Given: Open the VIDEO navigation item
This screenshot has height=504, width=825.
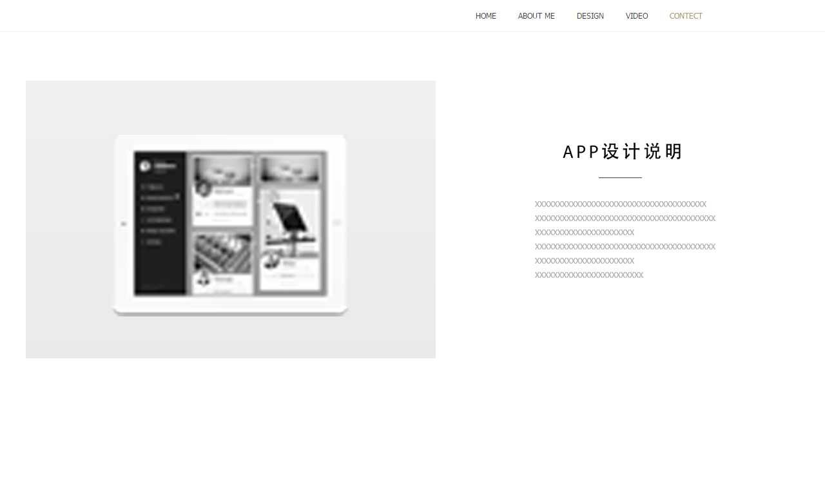Looking at the screenshot, I should point(636,16).
